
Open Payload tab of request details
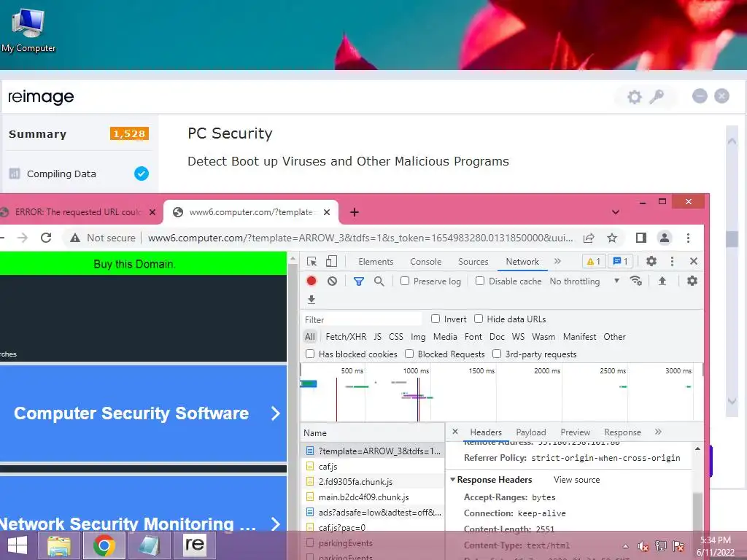tap(531, 432)
